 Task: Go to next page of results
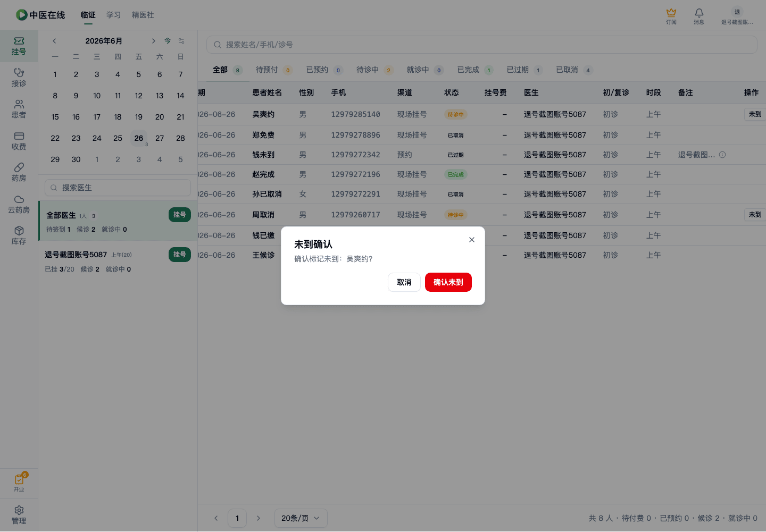pos(259,518)
